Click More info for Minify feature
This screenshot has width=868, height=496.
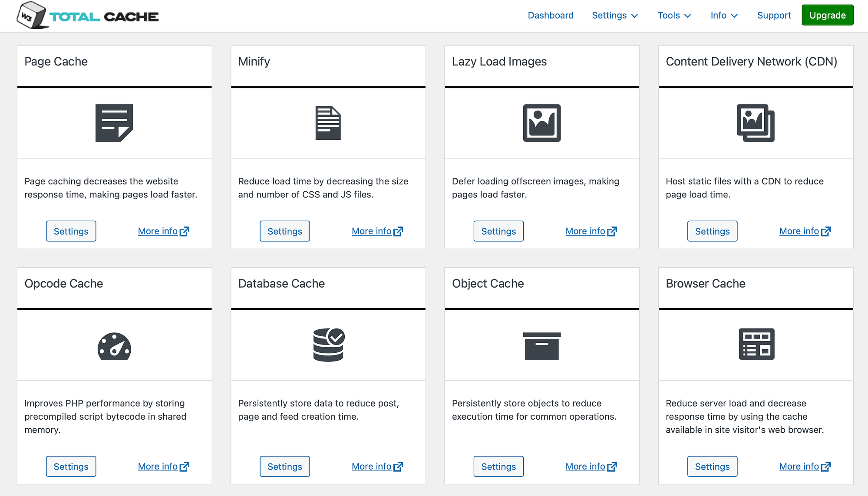tap(377, 231)
